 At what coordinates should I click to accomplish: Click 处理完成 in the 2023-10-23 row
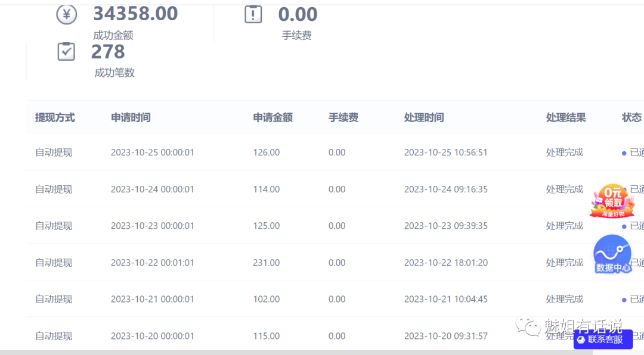[565, 226]
